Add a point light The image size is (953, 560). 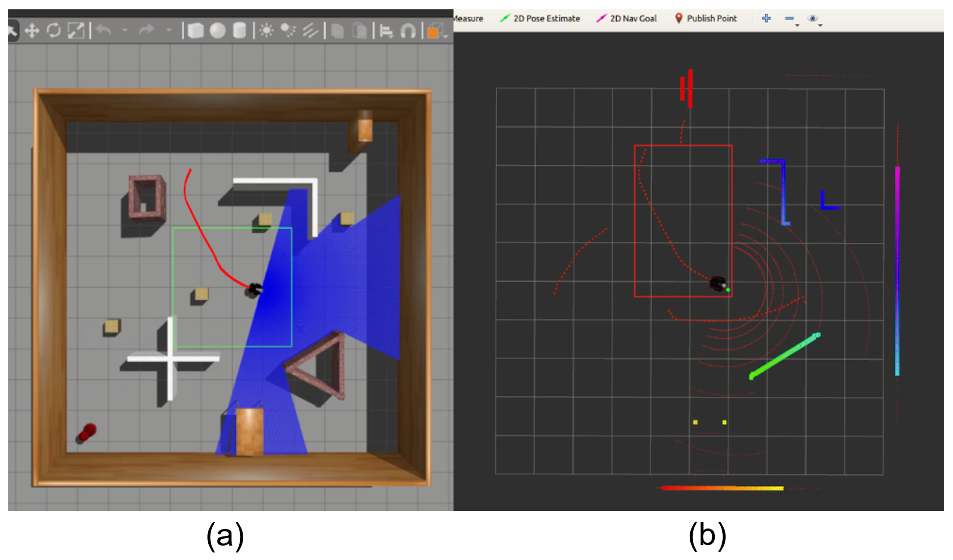(267, 31)
